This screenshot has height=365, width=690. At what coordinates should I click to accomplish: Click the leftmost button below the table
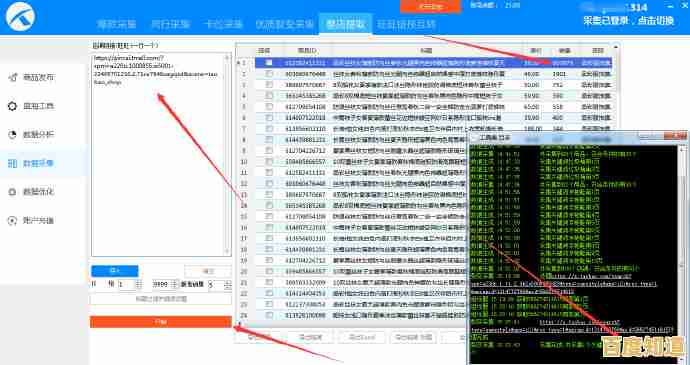259,338
